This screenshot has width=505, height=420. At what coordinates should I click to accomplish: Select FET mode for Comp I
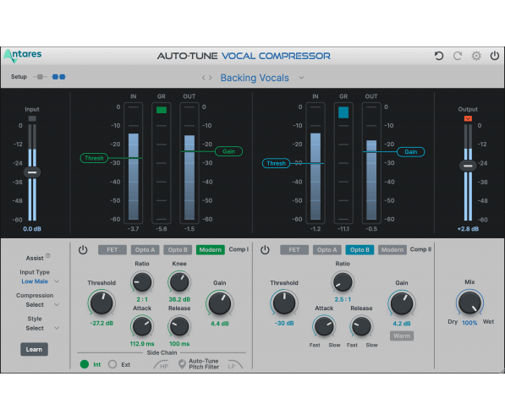click(x=112, y=250)
